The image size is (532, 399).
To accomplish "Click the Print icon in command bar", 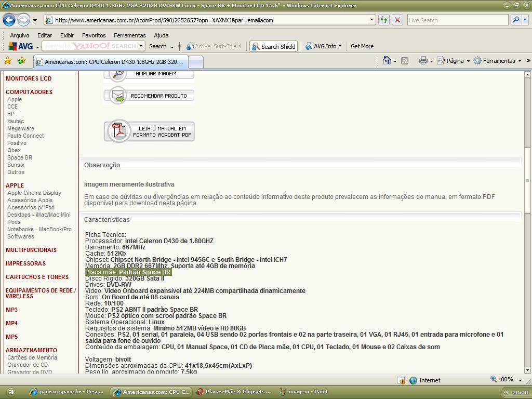I will click(x=423, y=61).
